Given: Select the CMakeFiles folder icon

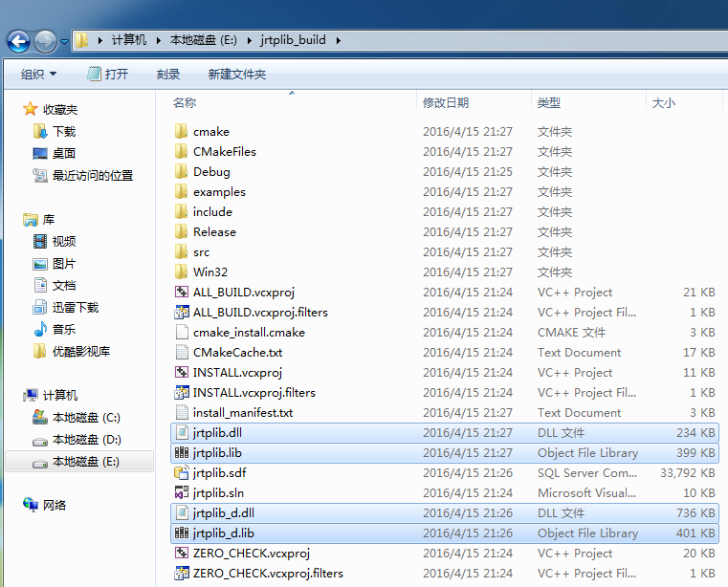Looking at the screenshot, I should pyautogui.click(x=181, y=151).
